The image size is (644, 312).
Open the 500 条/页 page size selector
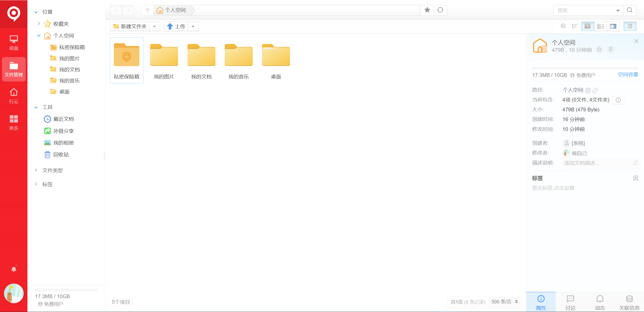[504, 302]
